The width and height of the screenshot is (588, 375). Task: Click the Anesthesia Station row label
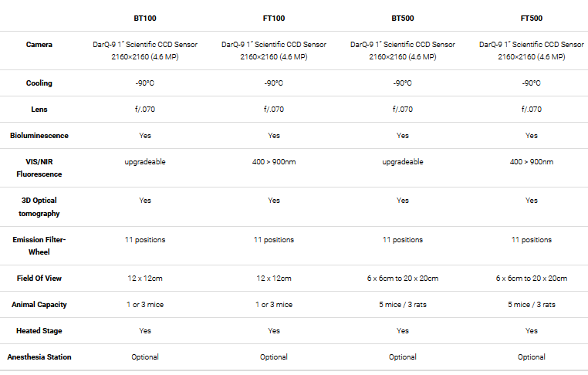click(39, 357)
